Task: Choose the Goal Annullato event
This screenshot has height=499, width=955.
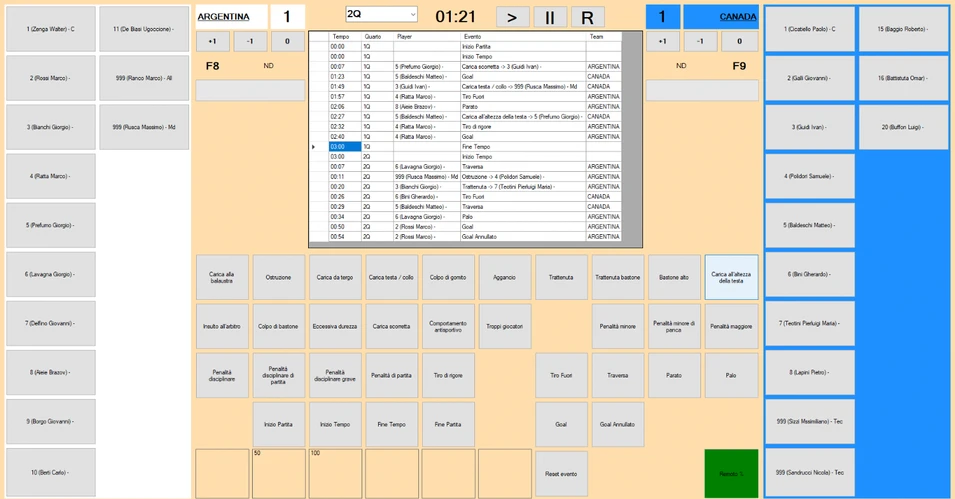Action: coord(618,424)
